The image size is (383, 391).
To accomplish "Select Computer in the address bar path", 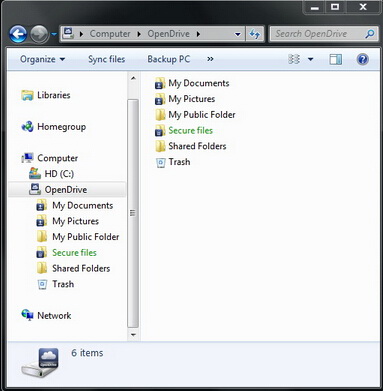I will [110, 34].
